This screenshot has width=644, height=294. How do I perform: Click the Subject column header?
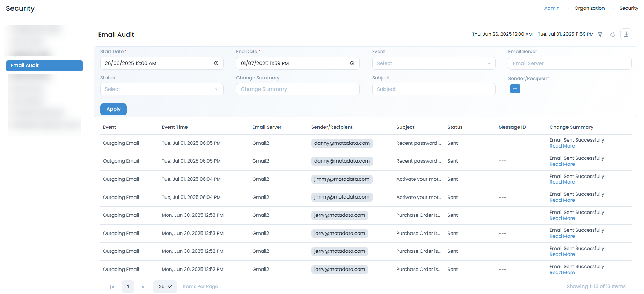pos(405,127)
